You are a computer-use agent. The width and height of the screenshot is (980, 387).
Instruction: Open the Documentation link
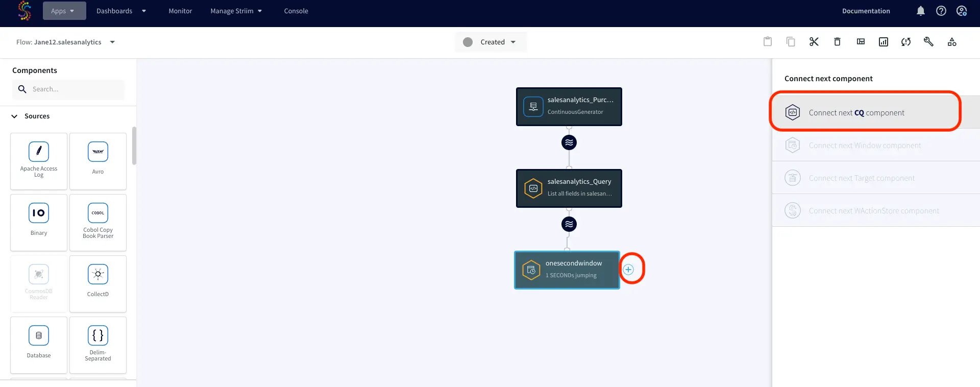coord(866,11)
